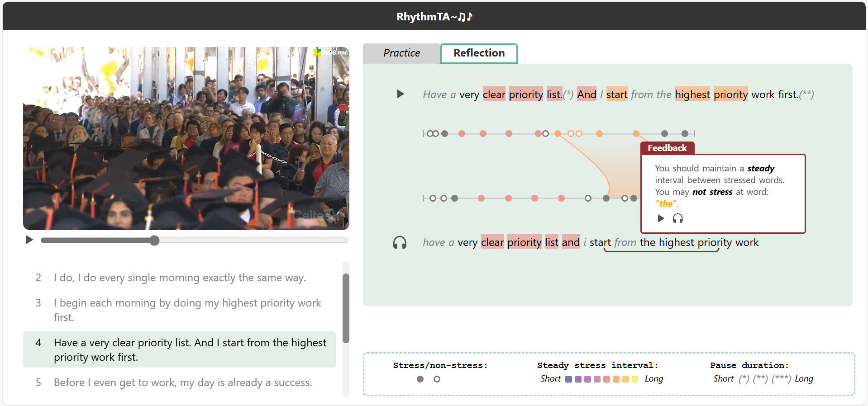Switch to the Practice tab
This screenshot has height=406, width=868.
401,53
